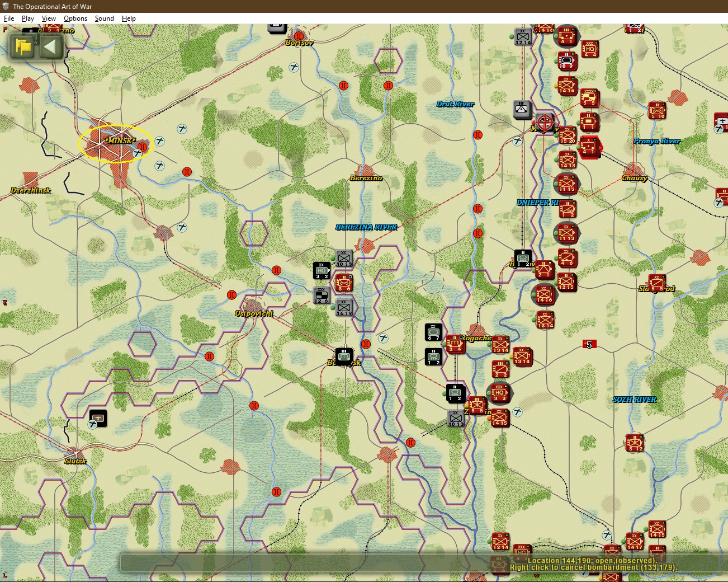The width and height of the screenshot is (728, 582).
Task: Select the red artillery unit rated 3-6
Action: point(344,283)
